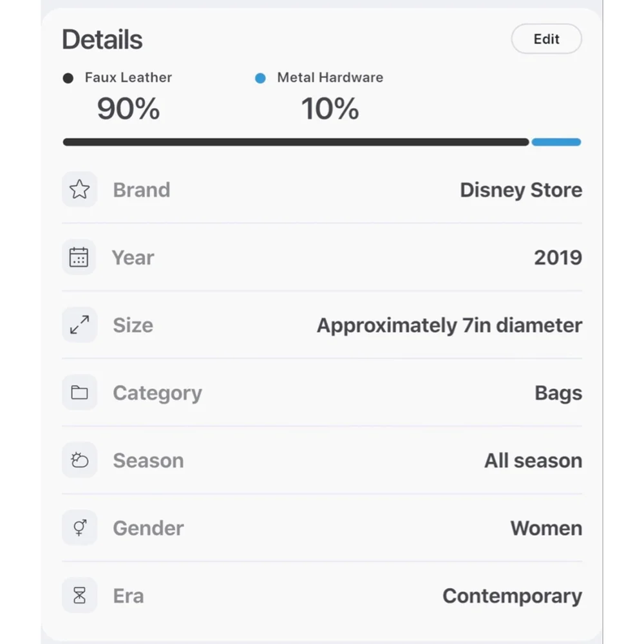Click the black Faux Leather color dot
The height and width of the screenshot is (644, 644).
point(68,79)
